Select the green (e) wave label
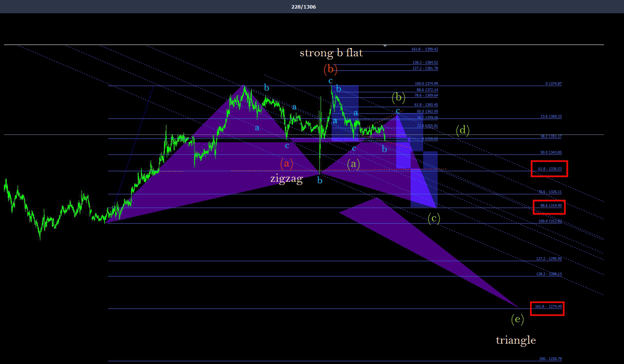This screenshot has width=624, height=364. pos(518,319)
